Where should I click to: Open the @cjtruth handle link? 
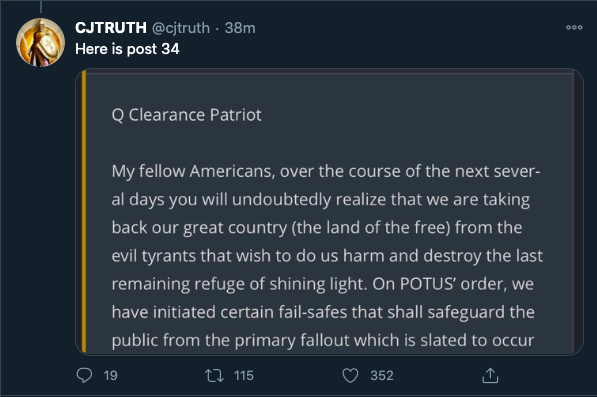click(x=181, y=28)
